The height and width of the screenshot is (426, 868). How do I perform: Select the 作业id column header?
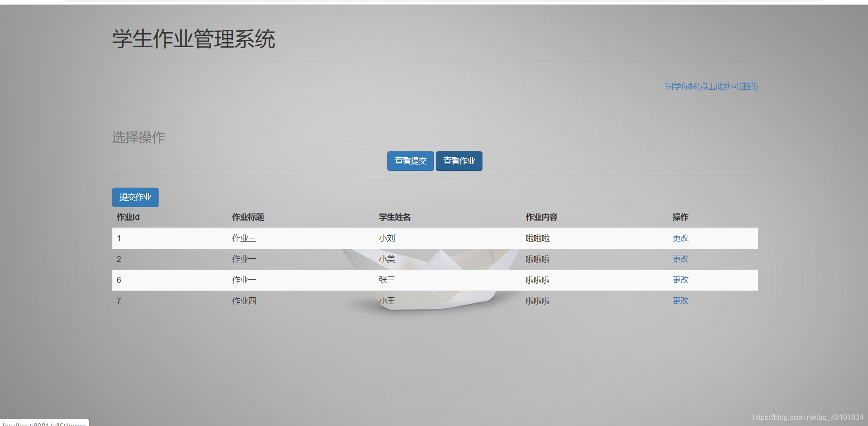pyautogui.click(x=128, y=217)
